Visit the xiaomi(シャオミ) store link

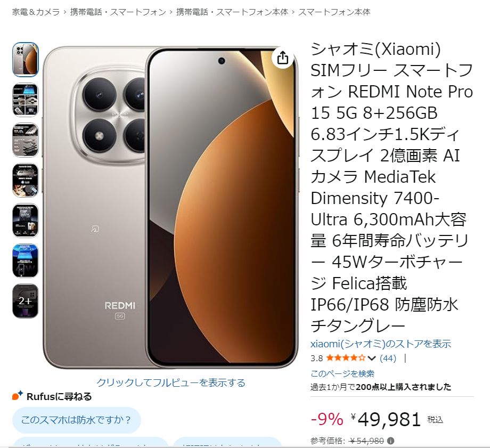pyautogui.click(x=381, y=344)
